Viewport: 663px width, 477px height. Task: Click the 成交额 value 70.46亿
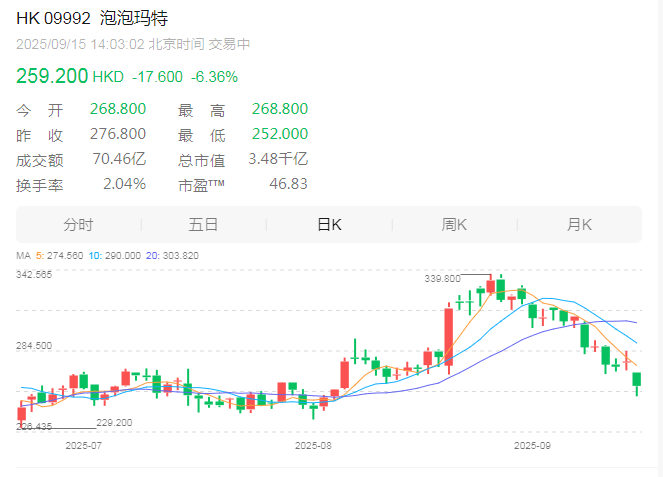click(x=119, y=159)
